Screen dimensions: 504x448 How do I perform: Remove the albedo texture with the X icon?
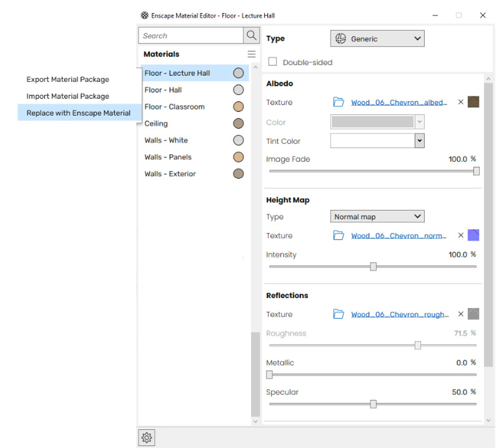pyautogui.click(x=461, y=102)
